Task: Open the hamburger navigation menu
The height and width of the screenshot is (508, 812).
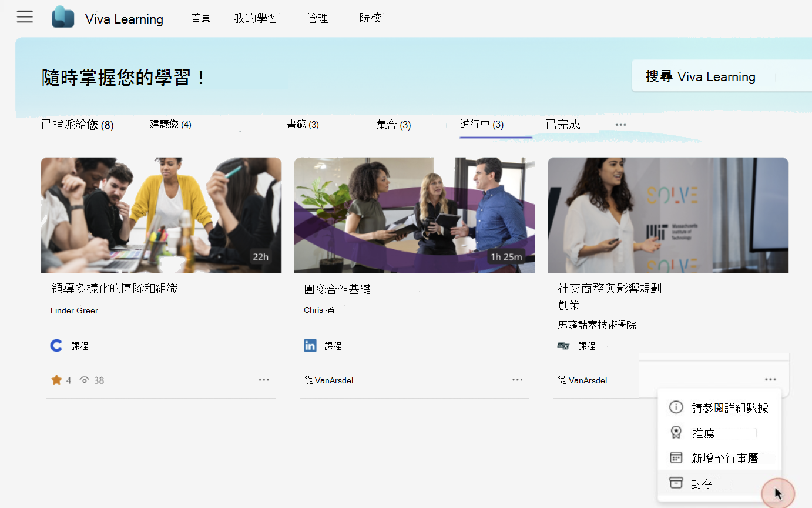Action: [25, 17]
